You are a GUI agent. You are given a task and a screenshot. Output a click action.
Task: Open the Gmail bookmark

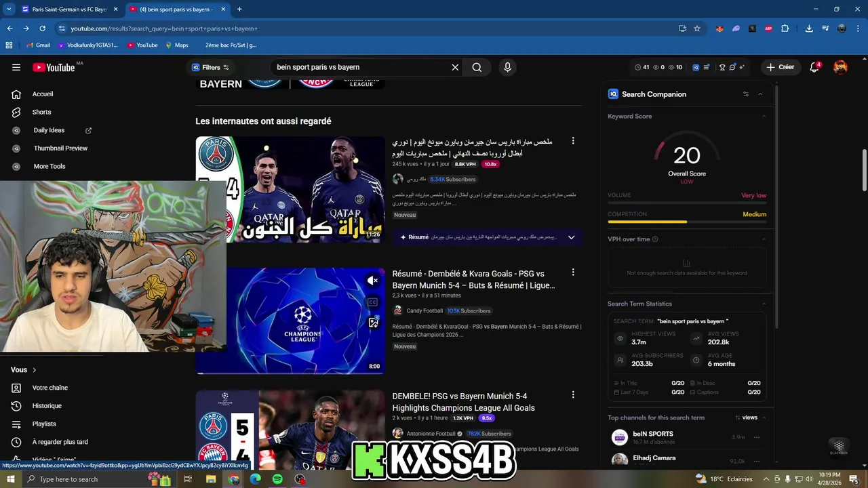click(37, 45)
